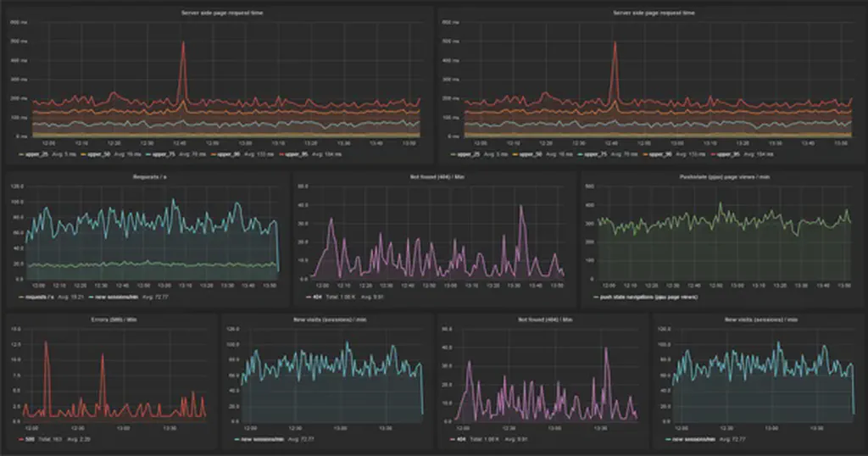
Task: Click the highest spike in Errors (500) graph
Action: (47, 343)
